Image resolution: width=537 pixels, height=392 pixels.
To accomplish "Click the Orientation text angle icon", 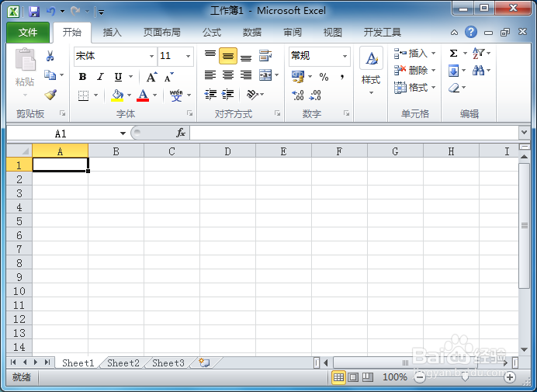I will tap(252, 94).
